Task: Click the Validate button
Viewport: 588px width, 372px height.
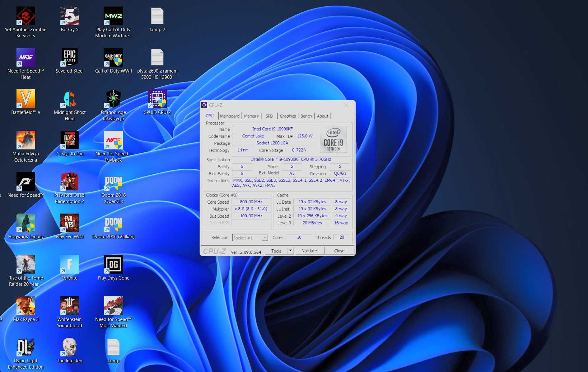Action: pyautogui.click(x=309, y=251)
